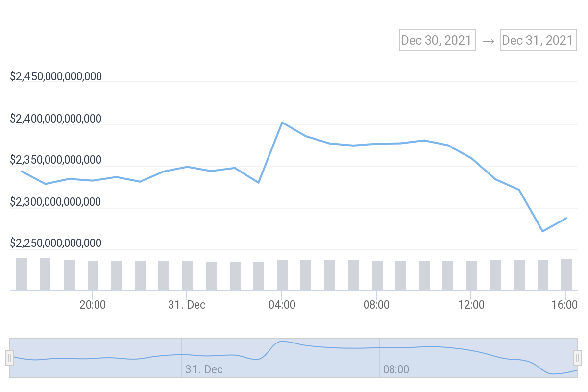This screenshot has height=392, width=588.
Task: Click the line peak at 04:00
Action: pos(282,122)
